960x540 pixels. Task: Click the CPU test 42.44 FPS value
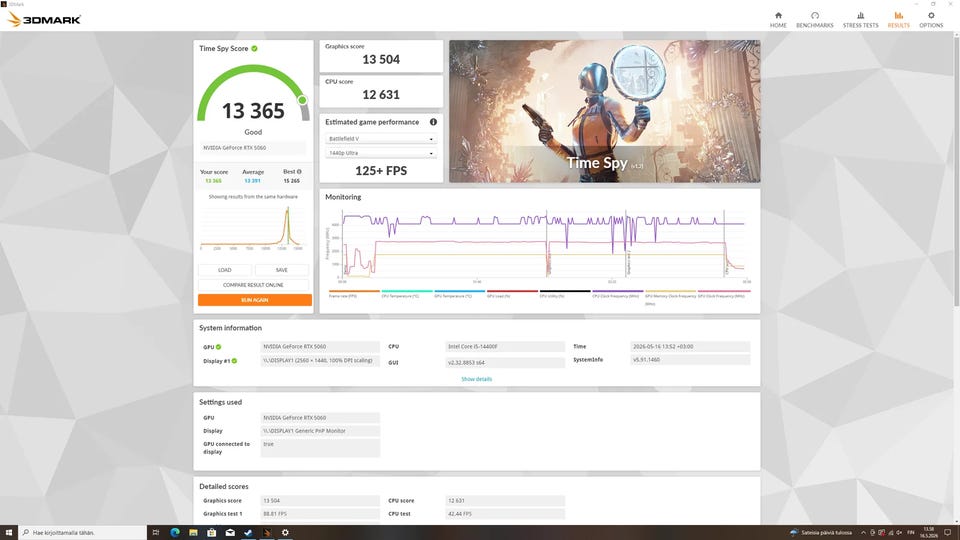pyautogui.click(x=505, y=514)
